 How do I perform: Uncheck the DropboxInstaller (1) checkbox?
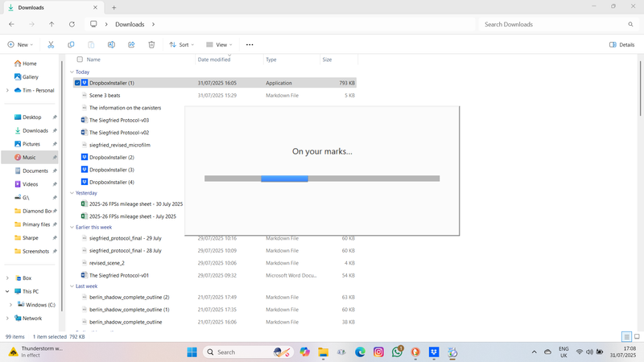pyautogui.click(x=77, y=83)
